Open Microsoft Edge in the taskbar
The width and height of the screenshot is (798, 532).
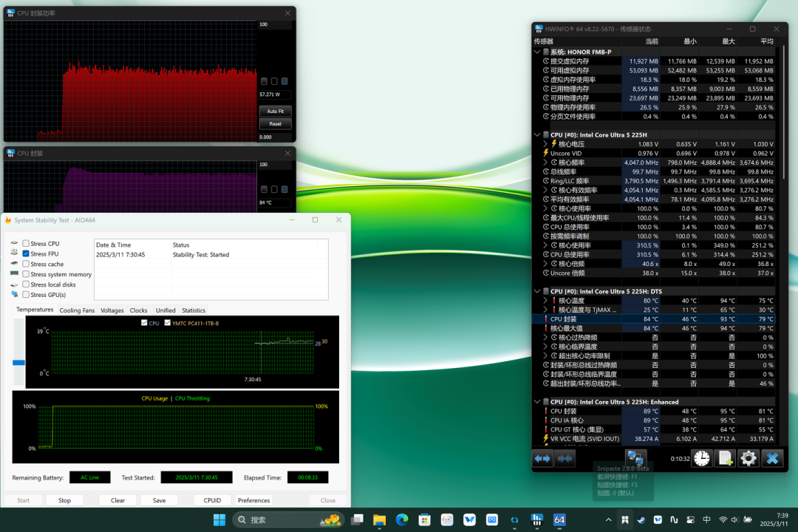(402, 519)
